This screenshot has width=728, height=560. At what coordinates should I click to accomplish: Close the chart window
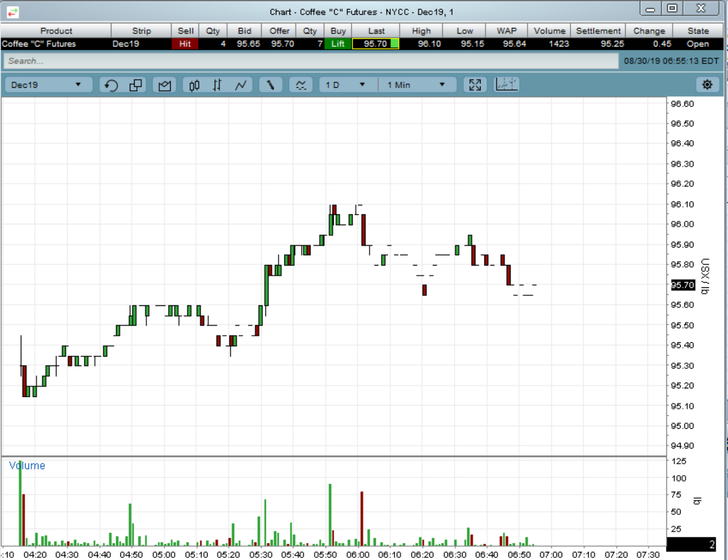(701, 9)
